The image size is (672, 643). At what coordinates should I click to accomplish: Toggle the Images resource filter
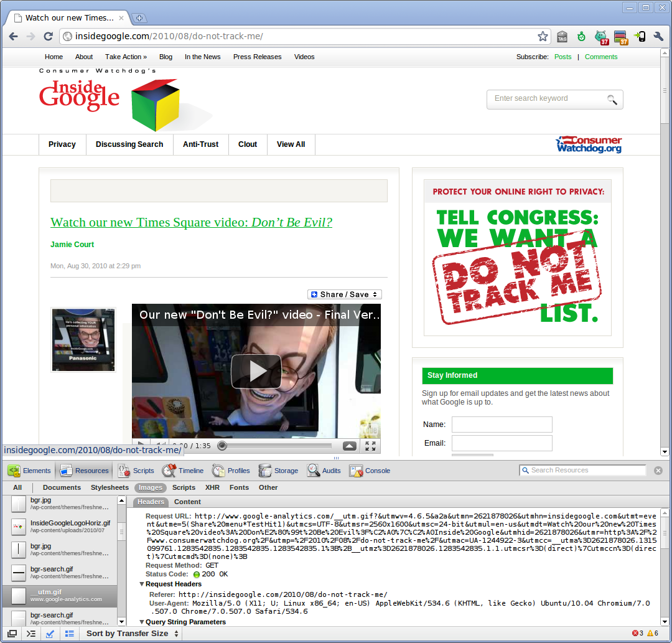pyautogui.click(x=151, y=488)
